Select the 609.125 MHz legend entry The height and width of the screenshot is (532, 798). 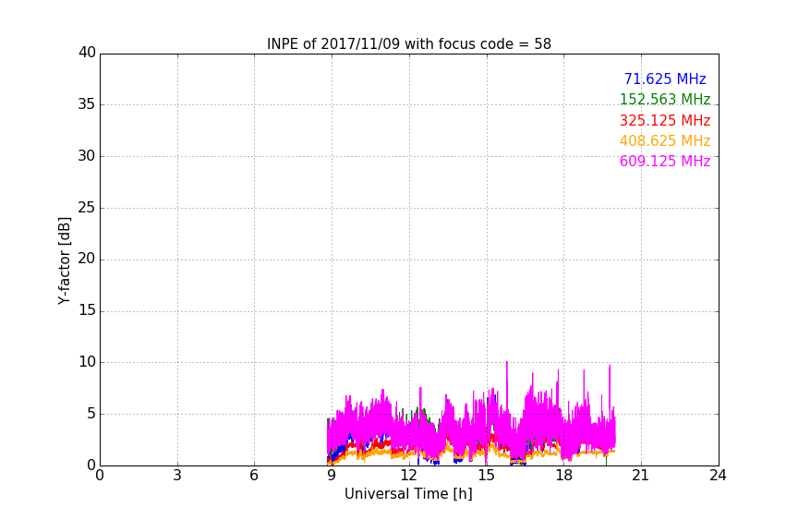pyautogui.click(x=665, y=162)
